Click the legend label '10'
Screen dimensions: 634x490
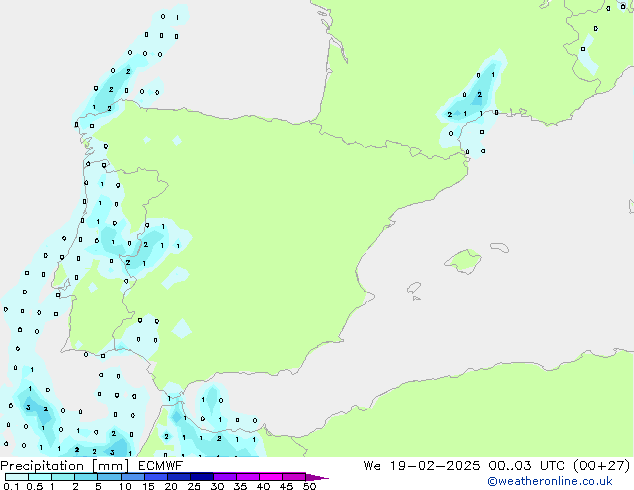tap(125, 486)
